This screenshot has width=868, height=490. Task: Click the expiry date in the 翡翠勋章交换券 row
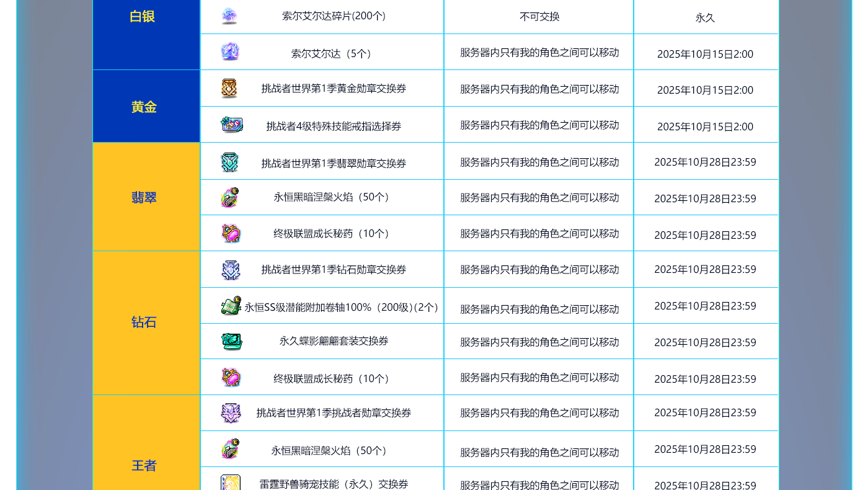point(705,162)
